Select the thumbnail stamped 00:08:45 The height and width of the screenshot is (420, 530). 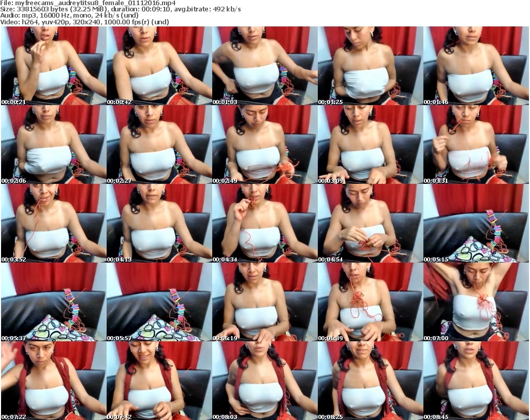point(476,381)
